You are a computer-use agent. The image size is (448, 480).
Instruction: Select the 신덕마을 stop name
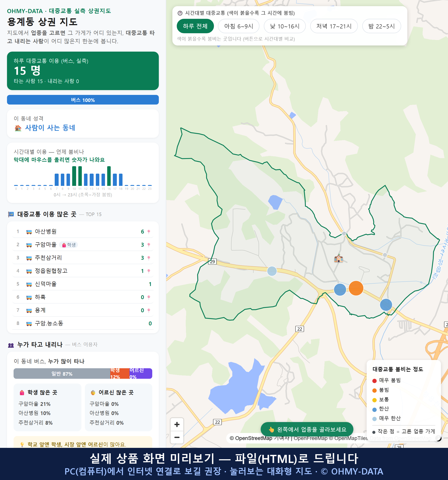pyautogui.click(x=46, y=284)
